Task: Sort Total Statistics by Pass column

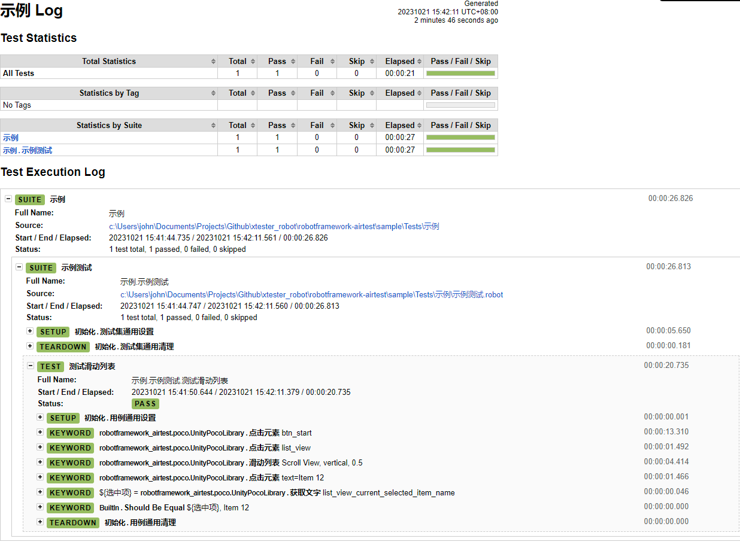Action: 277,61
